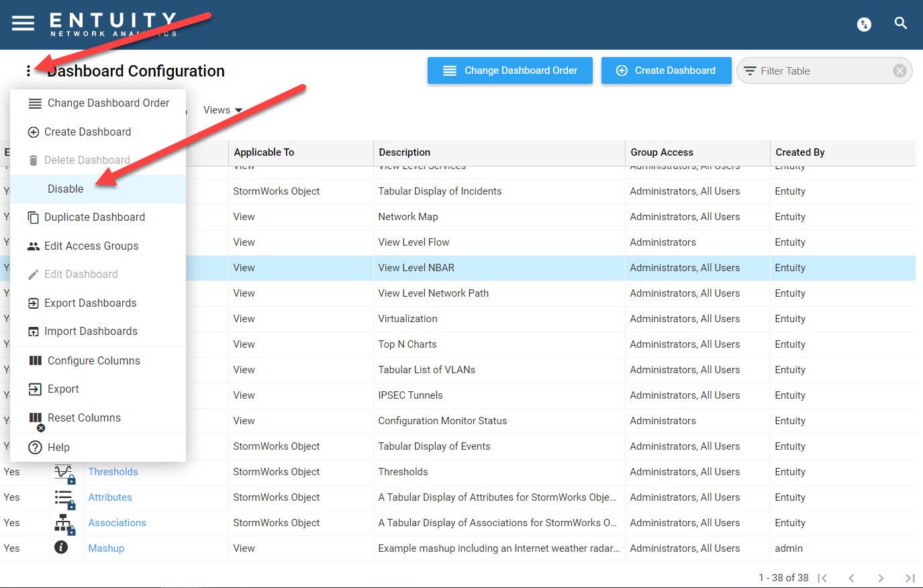Select the highlighted View Level NBAR cell
923x588 pixels.
pos(499,268)
